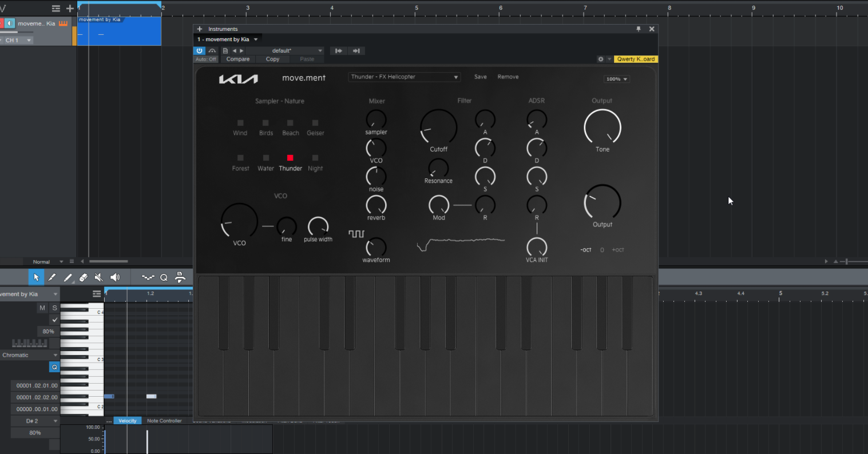This screenshot has height=454, width=868.
Task: Click the S solo button in piano roll
Action: point(54,308)
